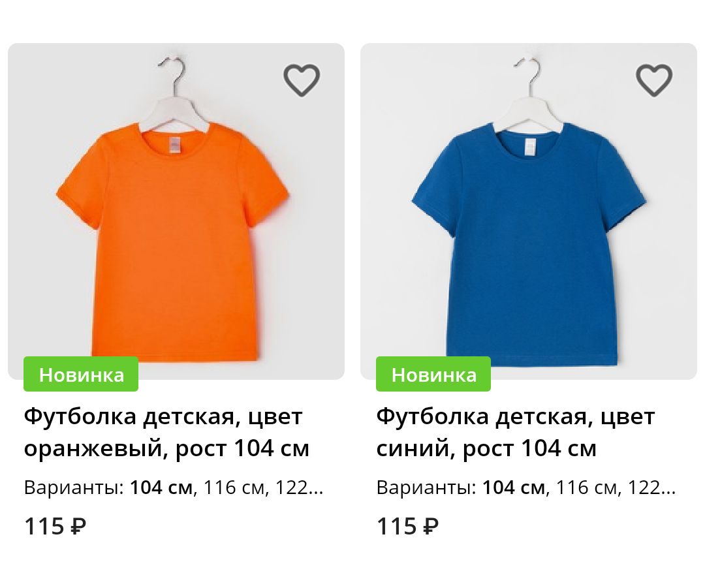Open the blue t-shirt product image
This screenshot has width=705, height=588.
coord(529,211)
